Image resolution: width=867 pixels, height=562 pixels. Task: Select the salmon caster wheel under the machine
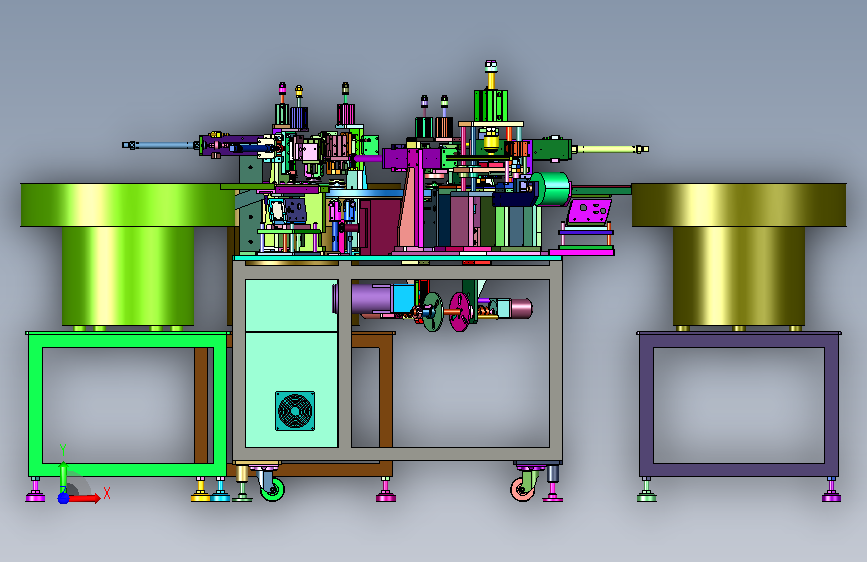tap(522, 490)
